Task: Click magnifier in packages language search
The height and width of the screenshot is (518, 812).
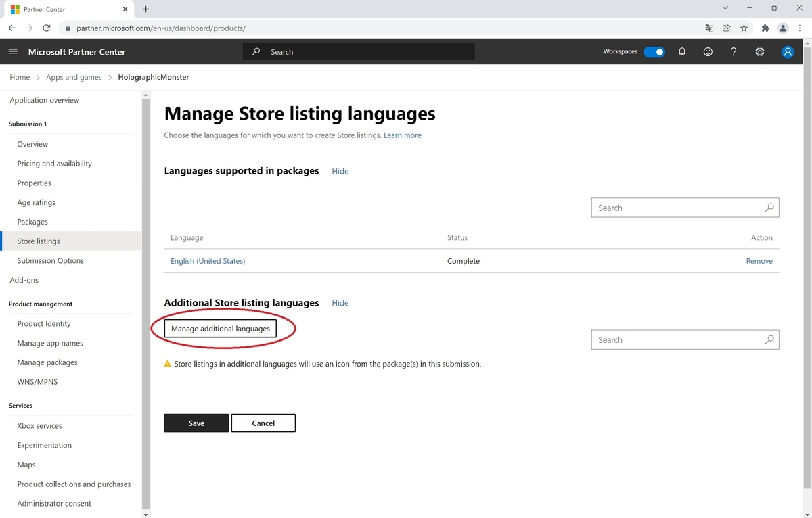Action: [x=769, y=208]
